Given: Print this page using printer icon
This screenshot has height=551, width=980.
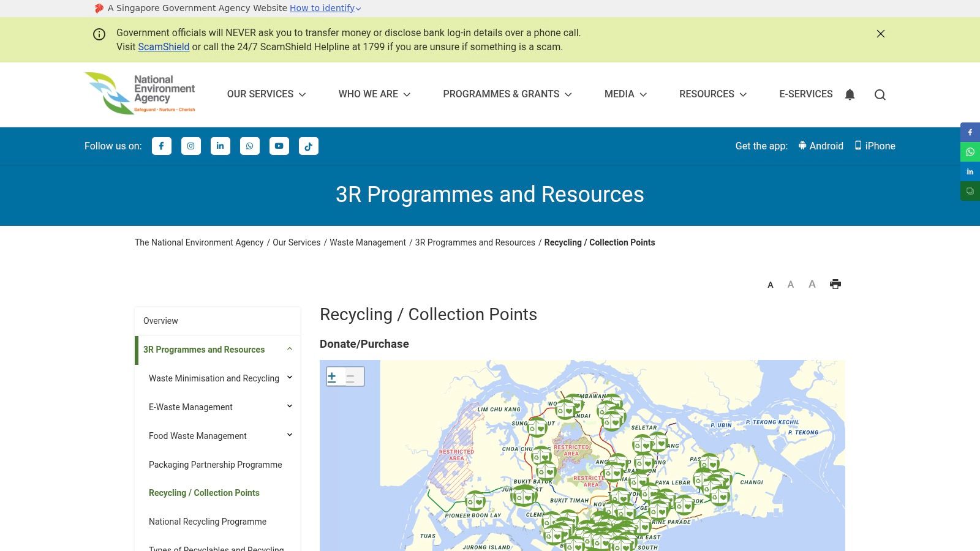Looking at the screenshot, I should coord(835,284).
